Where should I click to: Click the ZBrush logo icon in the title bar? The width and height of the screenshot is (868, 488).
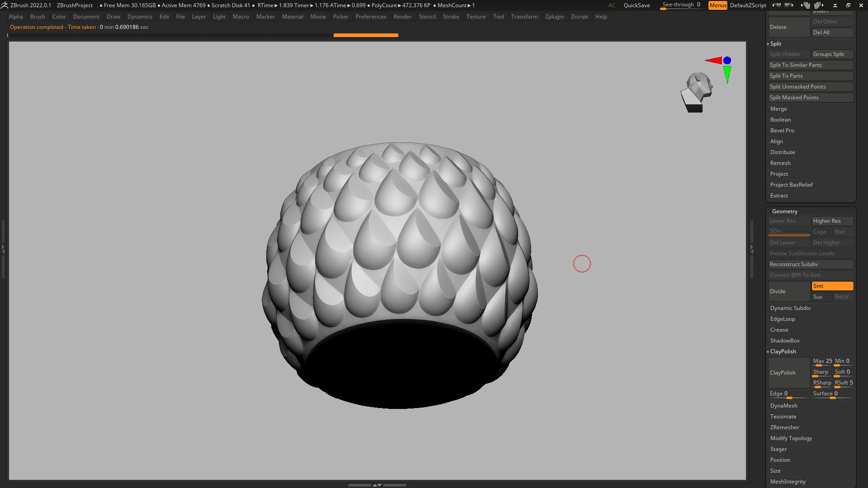tap(5, 5)
